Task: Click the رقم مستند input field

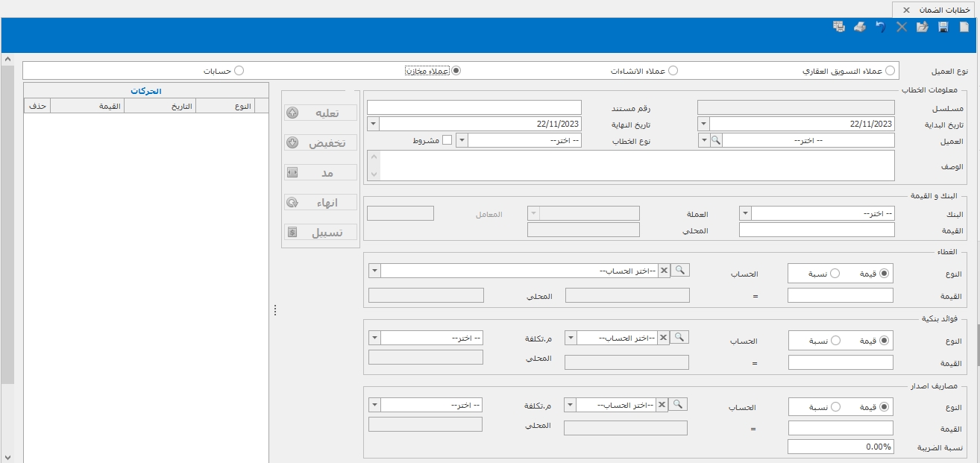Action: coord(474,107)
